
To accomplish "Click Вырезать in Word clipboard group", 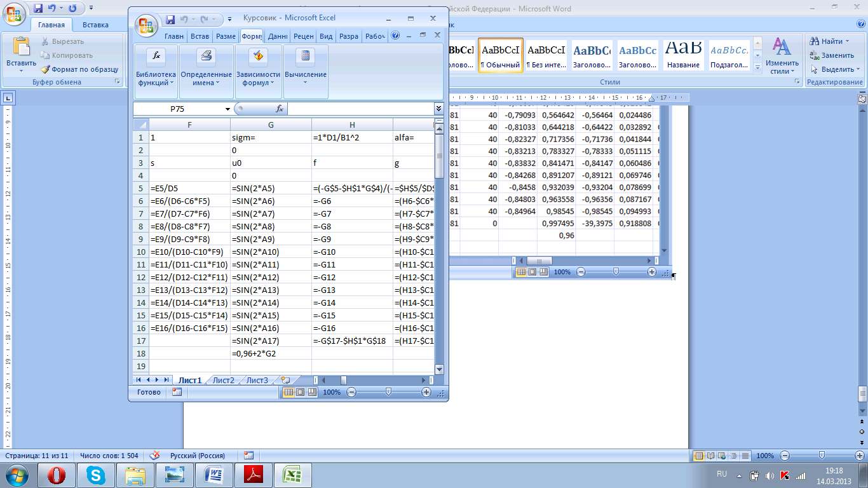I will tap(62, 41).
